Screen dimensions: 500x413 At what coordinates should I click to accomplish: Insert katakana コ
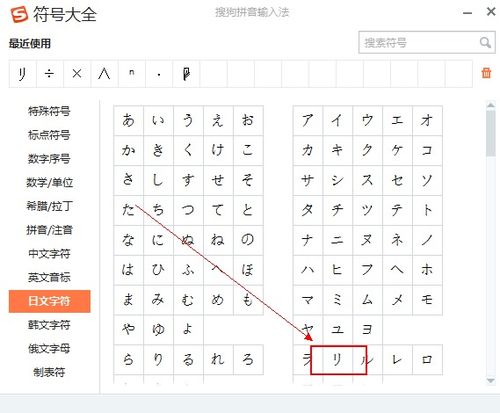tap(427, 150)
